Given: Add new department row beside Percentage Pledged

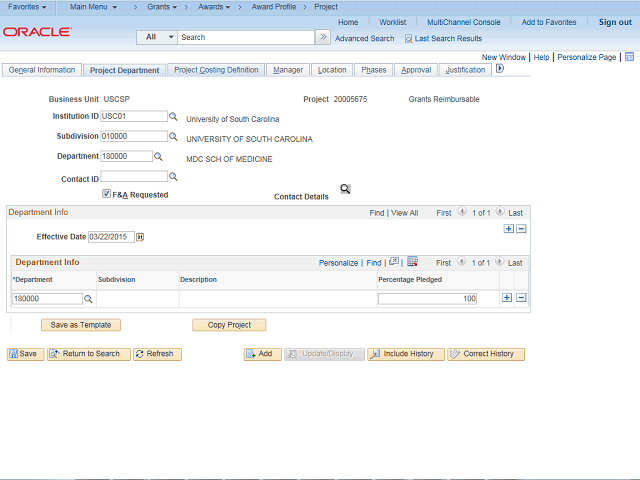Looking at the screenshot, I should [x=507, y=298].
